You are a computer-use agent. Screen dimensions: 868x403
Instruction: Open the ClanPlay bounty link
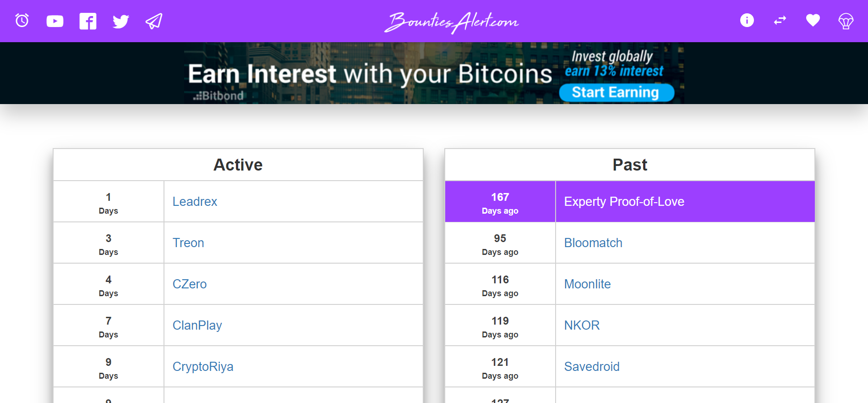tap(197, 326)
